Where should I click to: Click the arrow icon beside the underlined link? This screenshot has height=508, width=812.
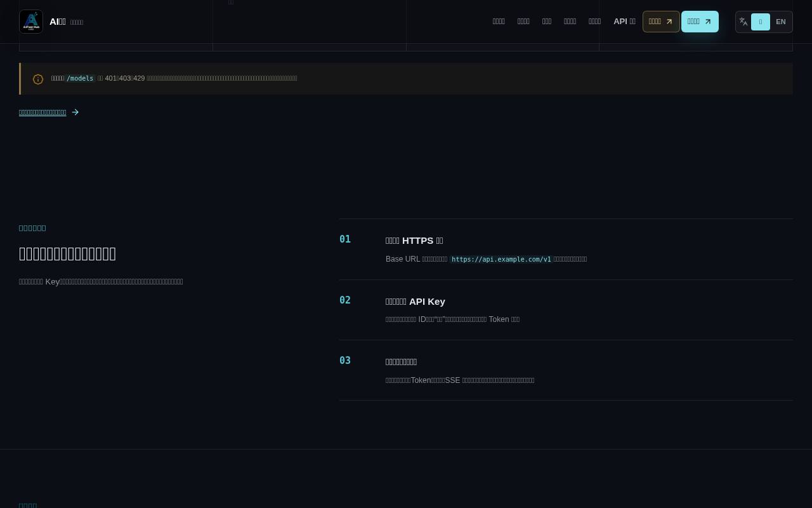75,112
